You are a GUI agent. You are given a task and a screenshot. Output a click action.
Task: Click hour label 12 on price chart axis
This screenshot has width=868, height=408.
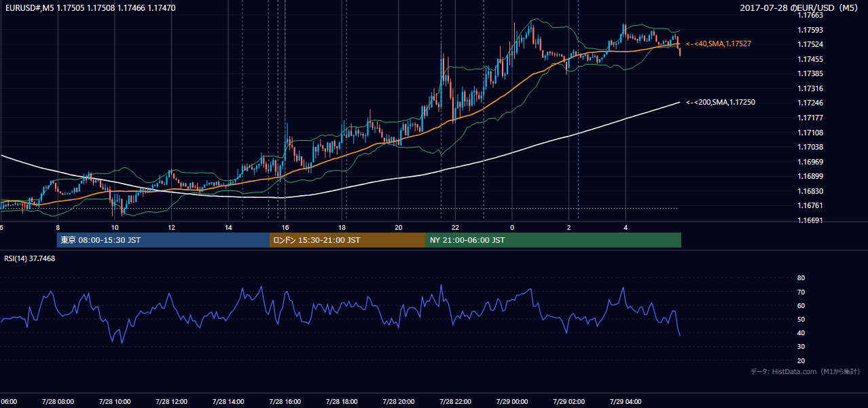click(171, 227)
